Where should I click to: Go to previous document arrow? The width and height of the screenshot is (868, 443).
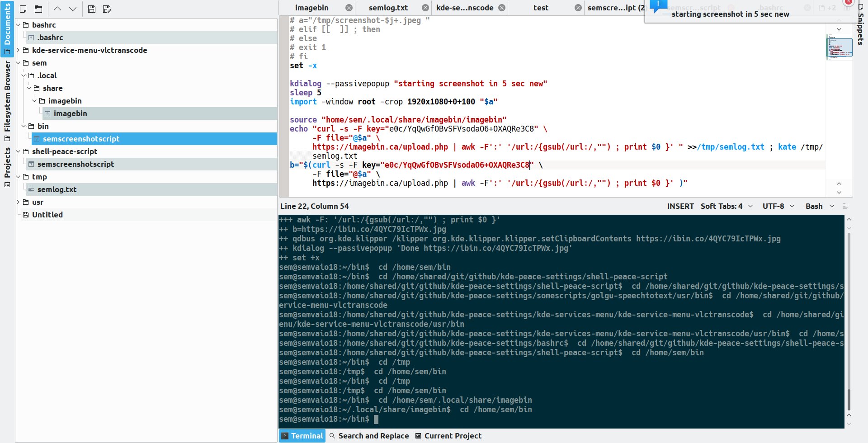[x=57, y=9]
